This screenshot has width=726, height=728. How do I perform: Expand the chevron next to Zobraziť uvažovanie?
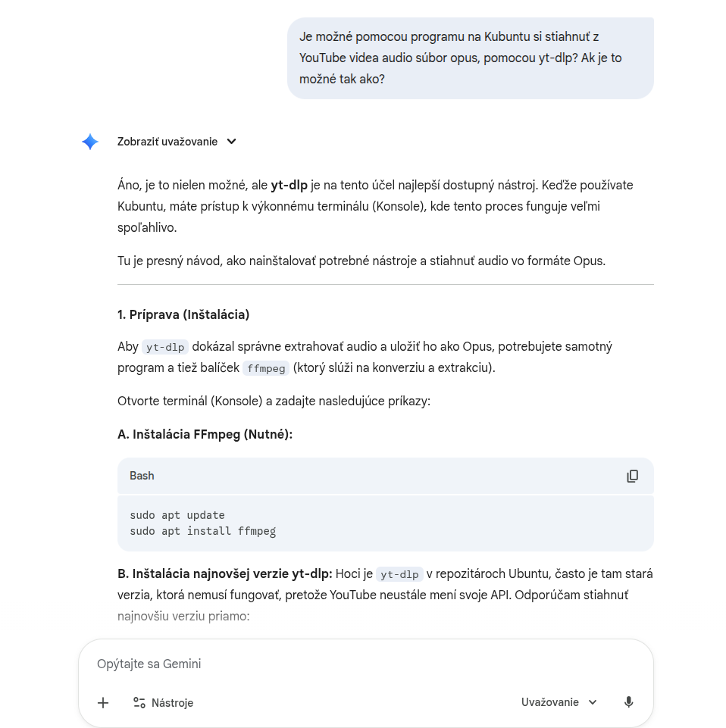click(232, 142)
